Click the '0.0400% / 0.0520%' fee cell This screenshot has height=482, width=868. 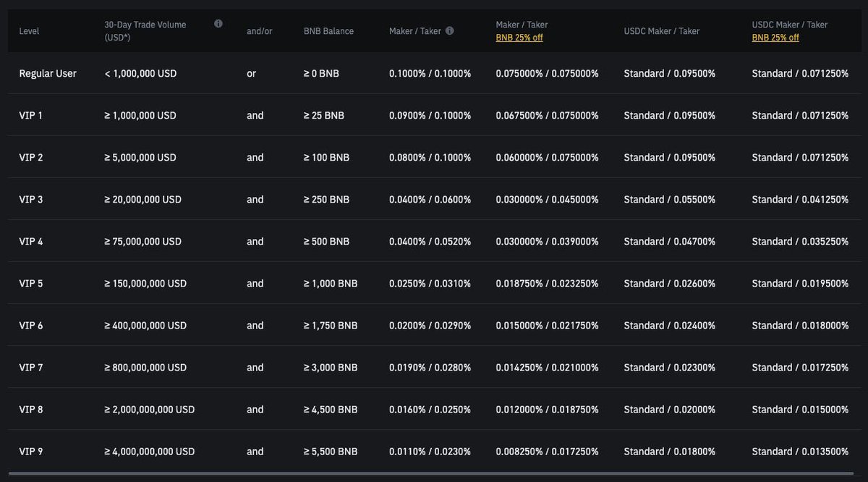(x=430, y=241)
